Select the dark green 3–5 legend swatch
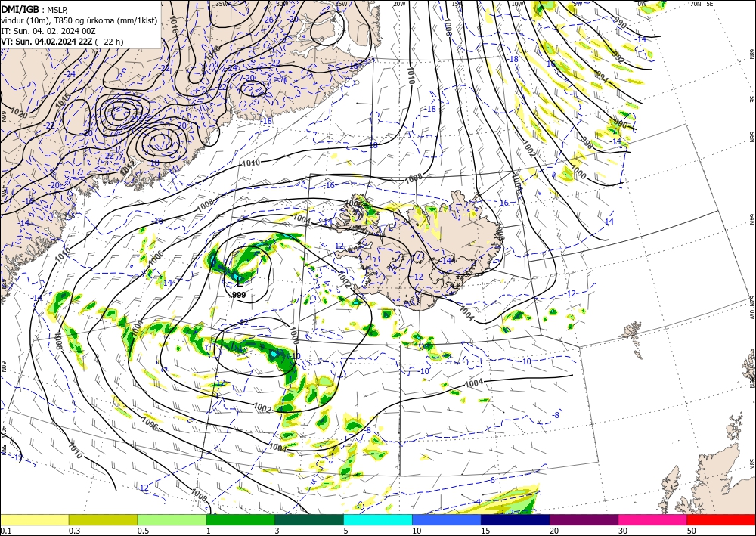Screen dimensions: 756x536 coord(309,519)
